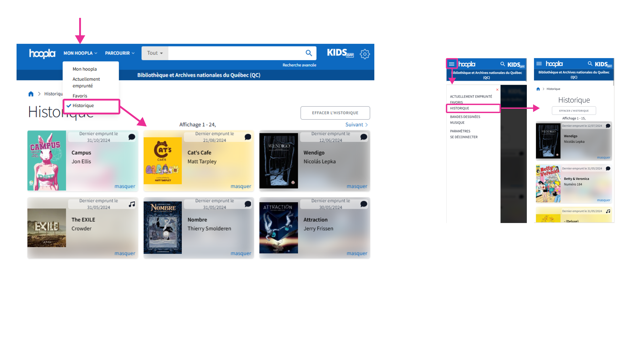Screen dimensions: 644x362
Task: Click comic bubble icon on mobile Wendigo card
Action: pyautogui.click(x=608, y=126)
